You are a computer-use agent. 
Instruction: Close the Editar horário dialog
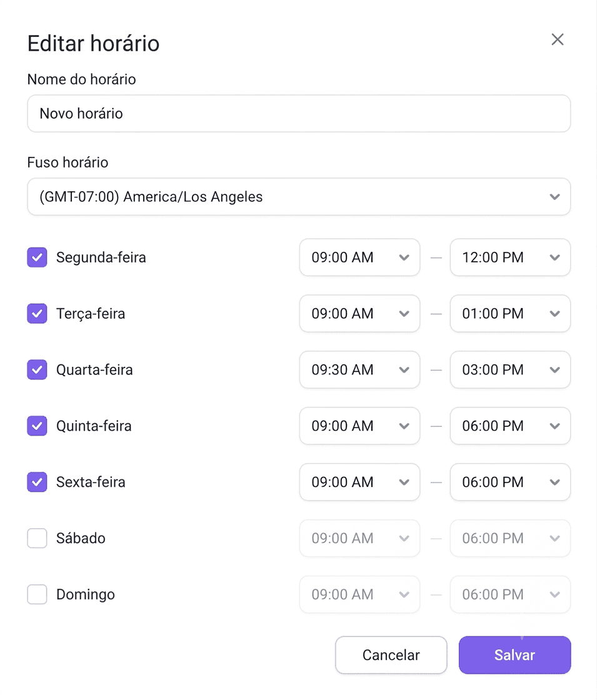pyautogui.click(x=557, y=40)
